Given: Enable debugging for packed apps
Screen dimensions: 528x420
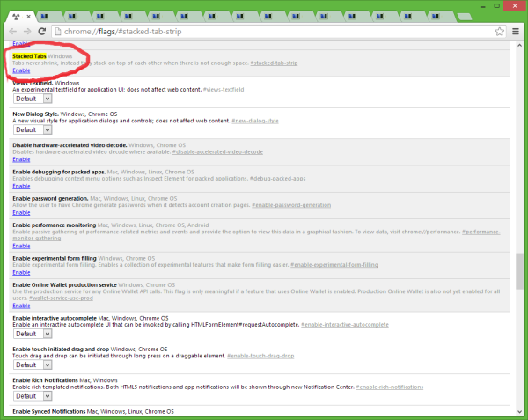Looking at the screenshot, I should (21, 186).
